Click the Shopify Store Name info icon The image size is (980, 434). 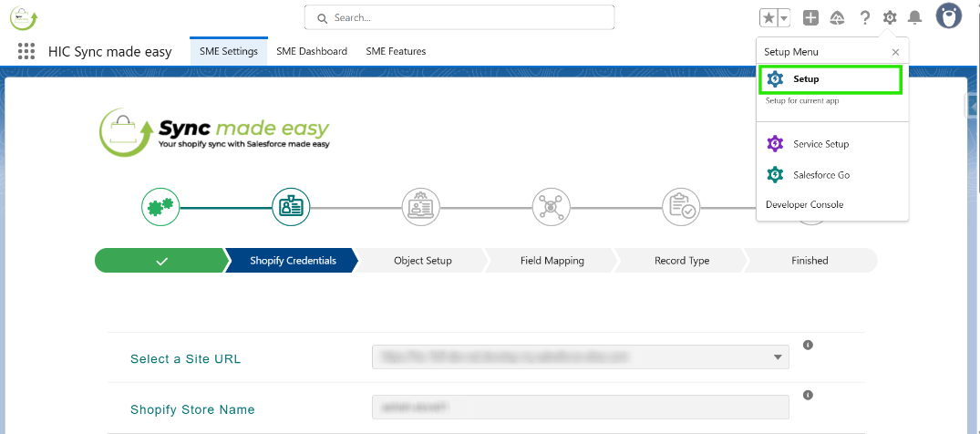click(x=808, y=395)
